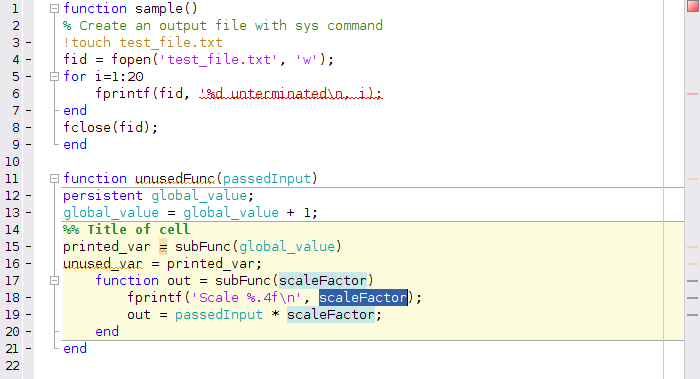
Task: Jump to the red error marker for line 6
Action: click(x=692, y=94)
